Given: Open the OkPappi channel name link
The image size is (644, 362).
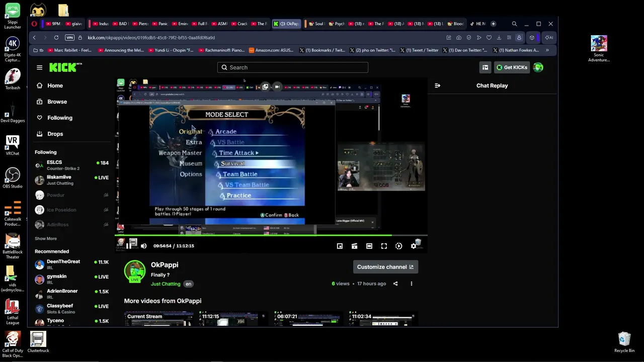Looking at the screenshot, I should (x=165, y=265).
